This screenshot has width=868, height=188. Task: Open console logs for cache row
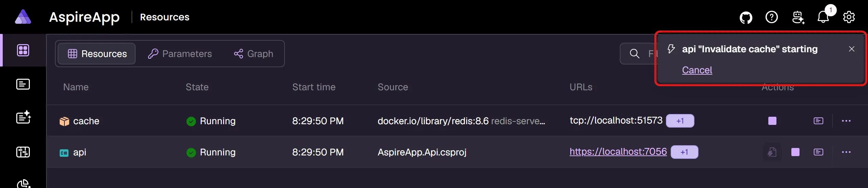point(818,121)
